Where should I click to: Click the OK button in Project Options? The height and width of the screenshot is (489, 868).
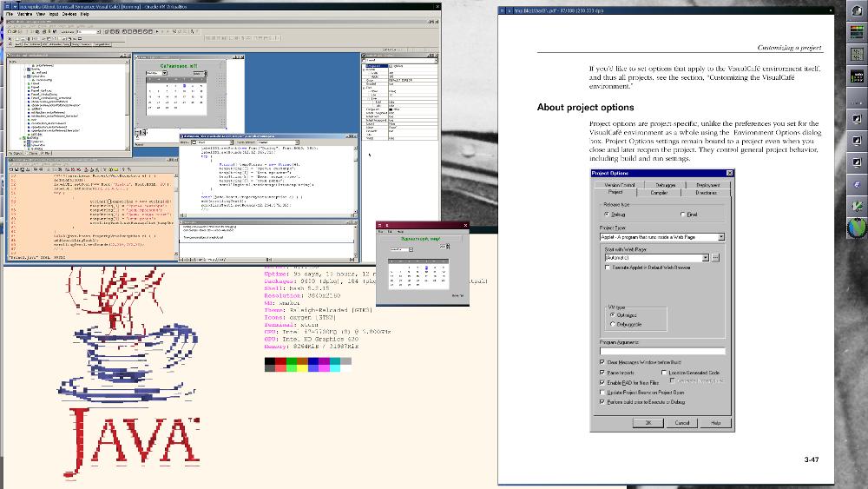(648, 422)
